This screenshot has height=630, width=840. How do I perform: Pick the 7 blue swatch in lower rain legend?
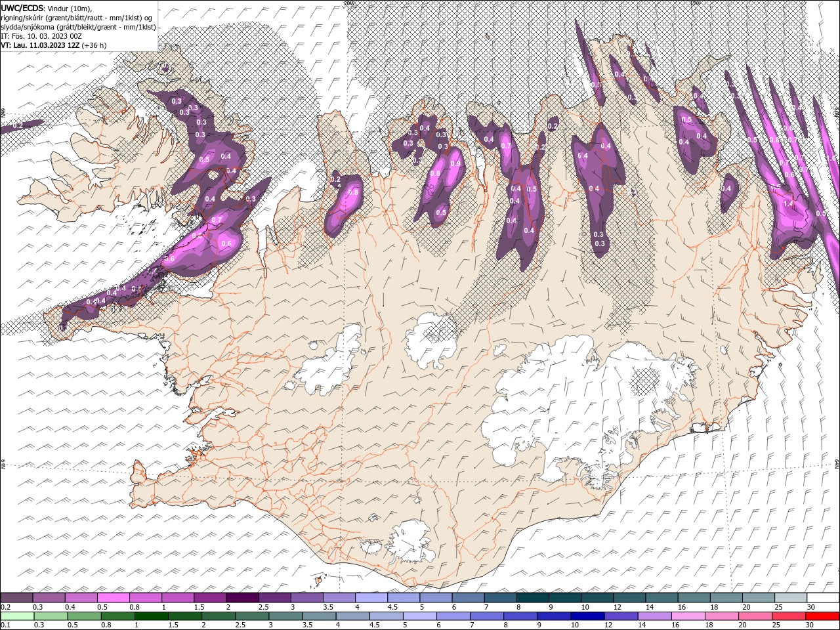point(486,616)
